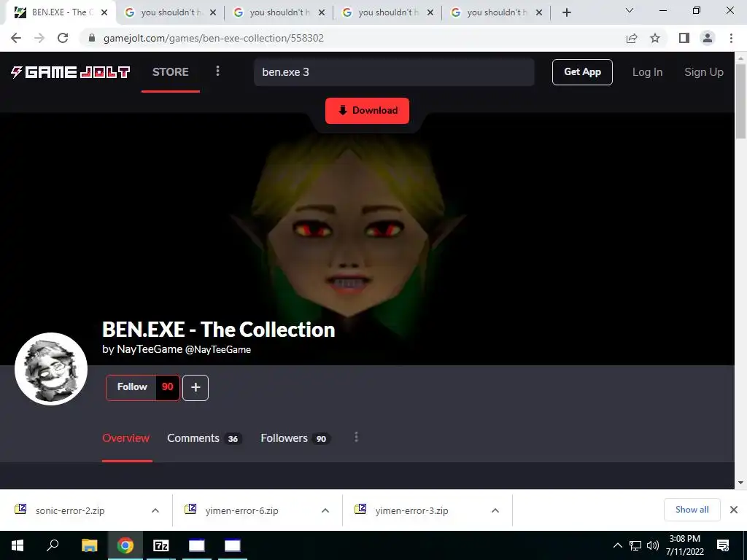Open the tab search chevron
The width and height of the screenshot is (747, 560).
coord(630,10)
